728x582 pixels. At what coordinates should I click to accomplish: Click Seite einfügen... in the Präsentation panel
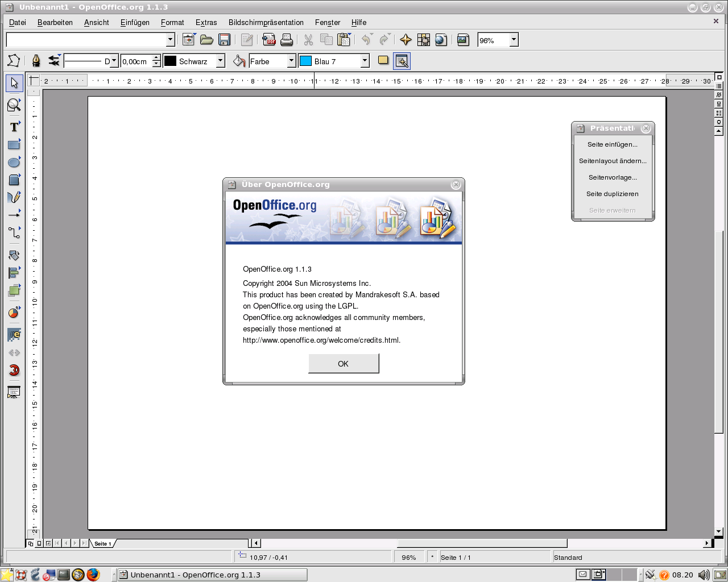613,144
